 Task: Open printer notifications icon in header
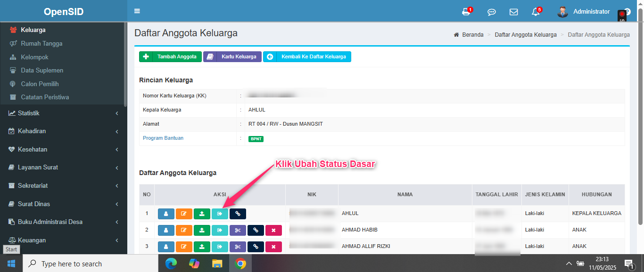[467, 12]
